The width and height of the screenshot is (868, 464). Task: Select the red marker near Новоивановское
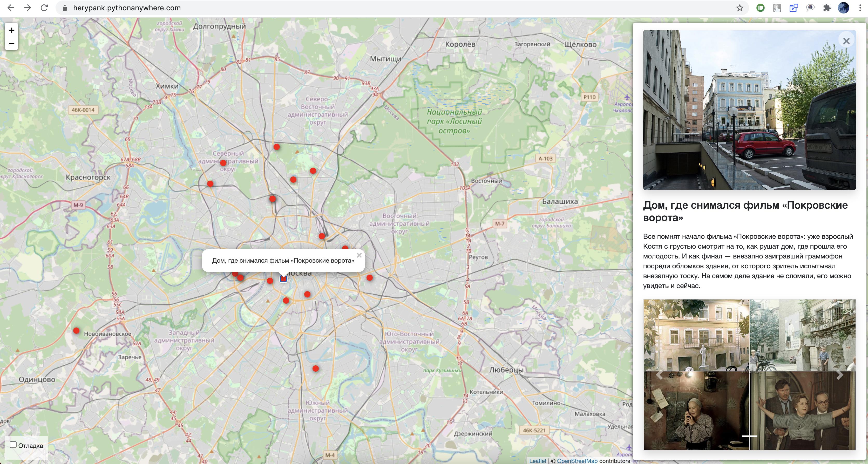pos(77,331)
